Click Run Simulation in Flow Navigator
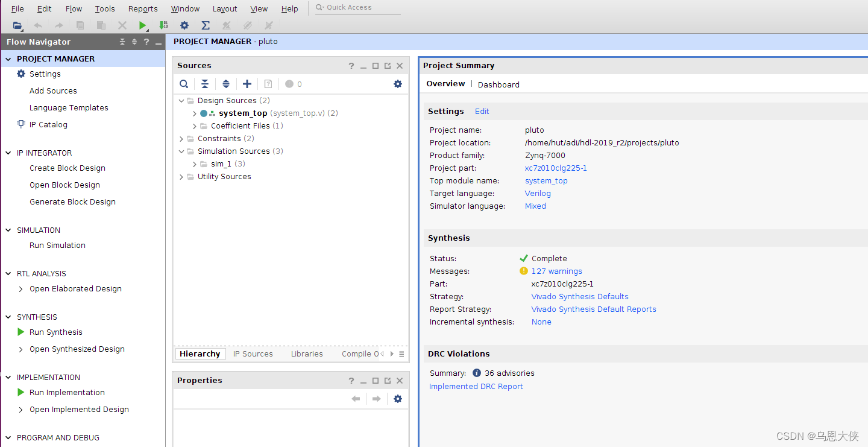868x447 pixels. 57,246
